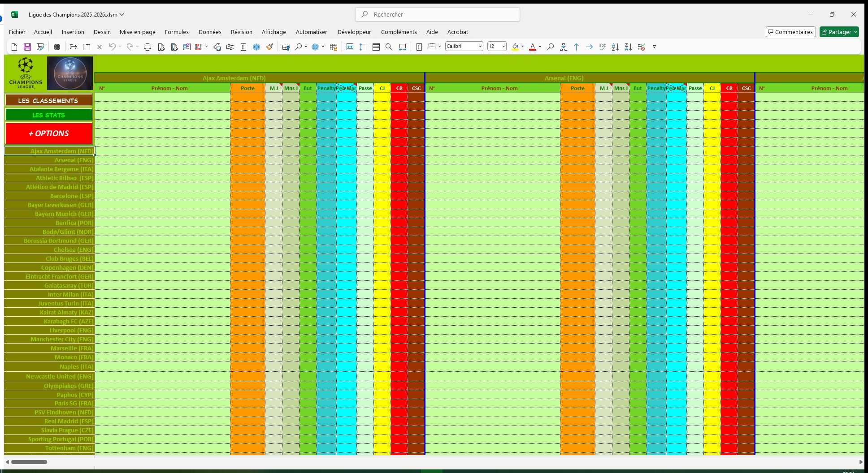Click the Find magnifier icon after font color
This screenshot has width=868, height=473.
tap(550, 47)
